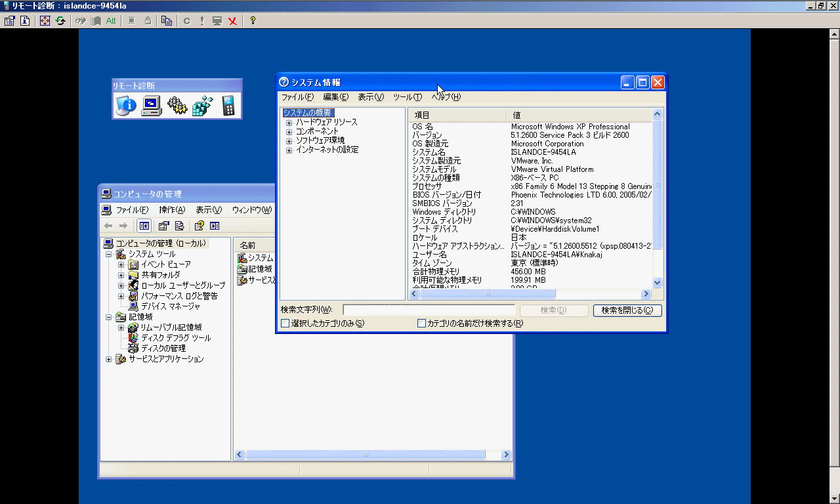
Task: Select コンピュータの管理 (ローカル) root node
Action: (x=160, y=243)
